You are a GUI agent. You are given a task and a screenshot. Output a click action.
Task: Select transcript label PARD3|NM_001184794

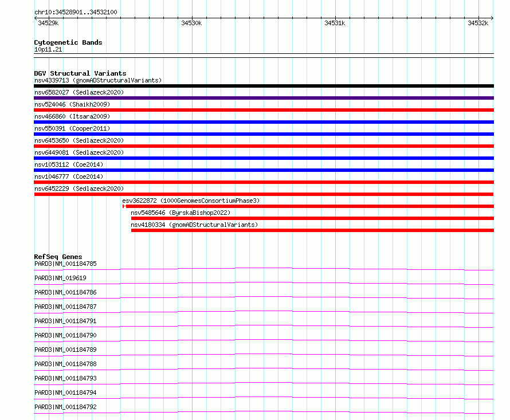65,392
